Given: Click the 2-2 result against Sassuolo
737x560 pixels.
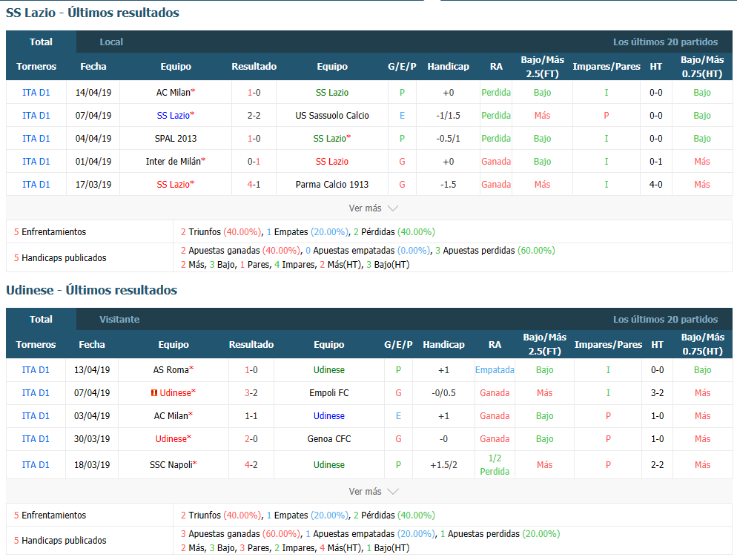Looking at the screenshot, I should tap(254, 116).
